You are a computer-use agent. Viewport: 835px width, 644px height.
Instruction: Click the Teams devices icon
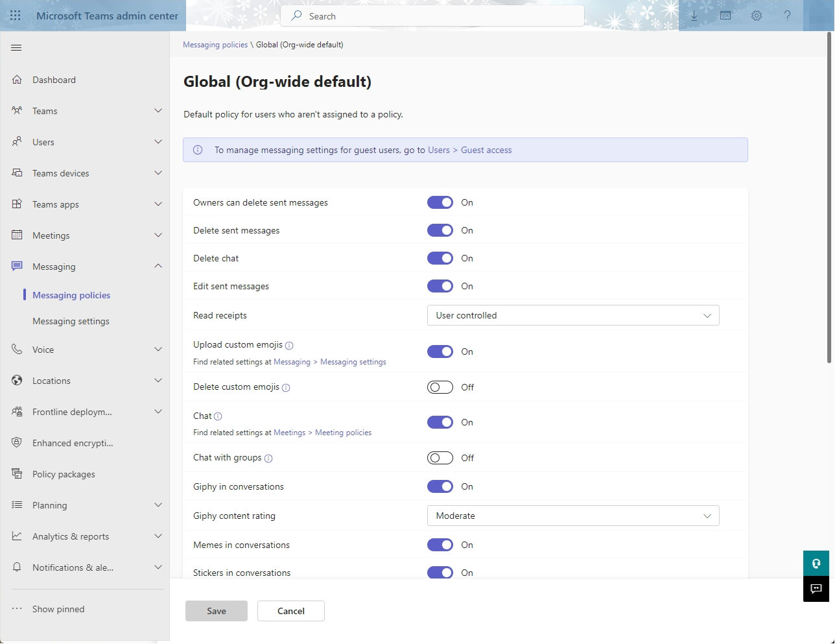coord(17,173)
